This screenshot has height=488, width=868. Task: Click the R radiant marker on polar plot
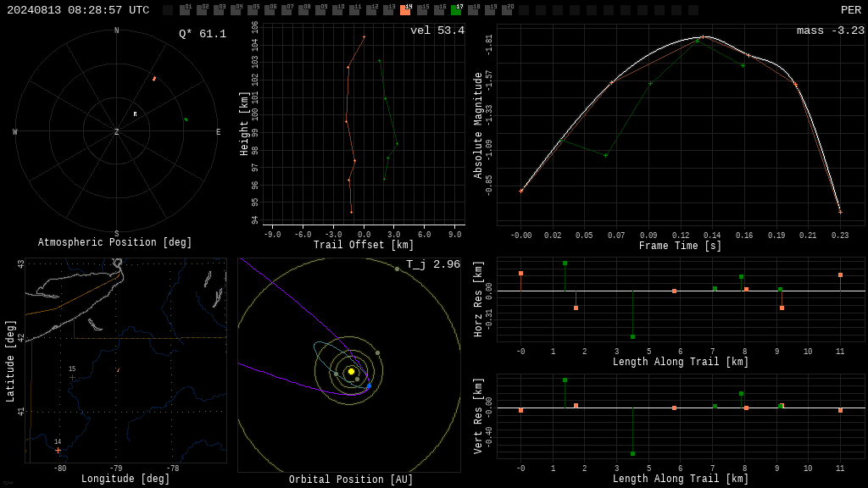click(x=135, y=114)
